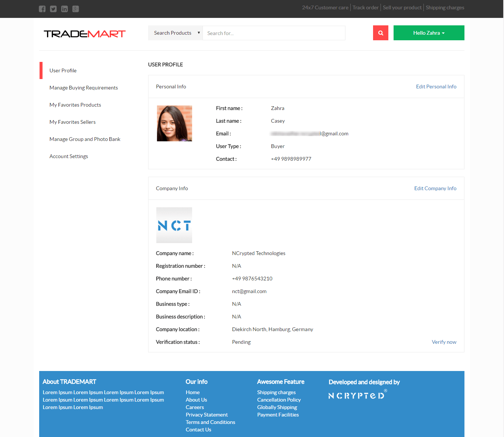Open the footer Cancellation Policy link
Image resolution: width=504 pixels, height=437 pixels.
(279, 400)
